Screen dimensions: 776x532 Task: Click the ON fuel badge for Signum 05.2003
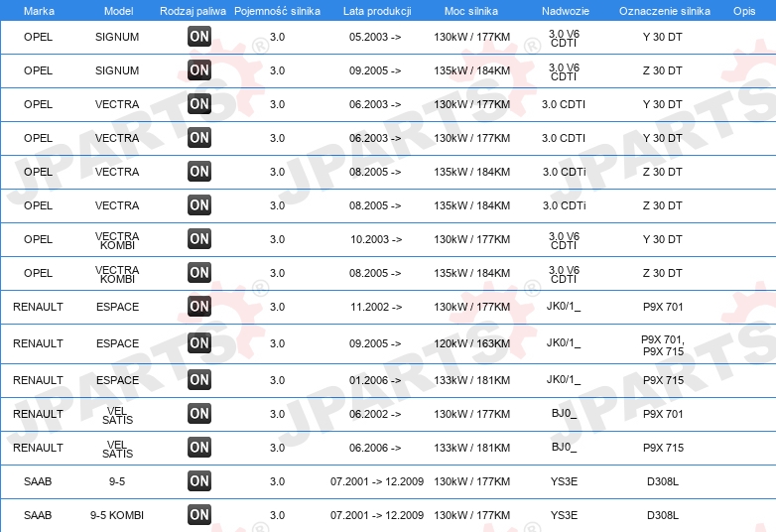point(199,36)
